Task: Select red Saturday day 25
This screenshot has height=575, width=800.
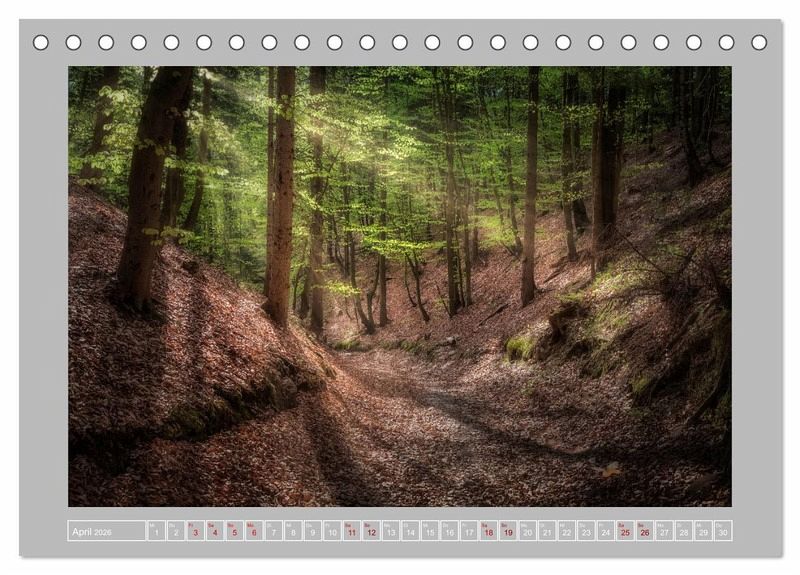Action: pyautogui.click(x=626, y=531)
